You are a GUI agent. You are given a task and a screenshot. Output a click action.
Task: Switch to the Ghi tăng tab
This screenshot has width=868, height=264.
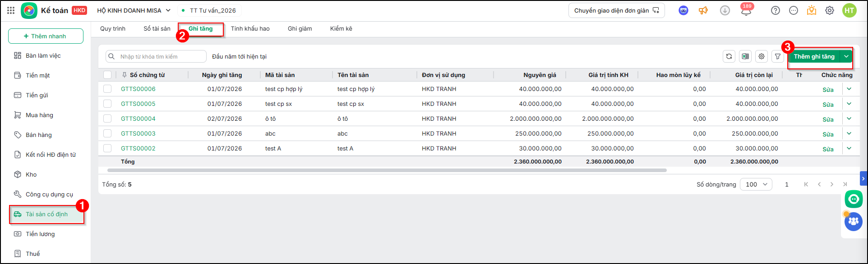201,28
